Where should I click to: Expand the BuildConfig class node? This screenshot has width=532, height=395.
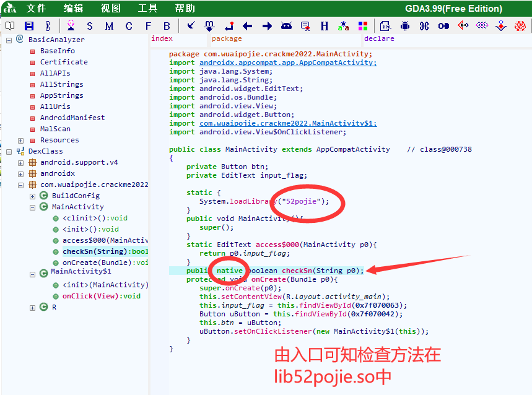click(33, 197)
